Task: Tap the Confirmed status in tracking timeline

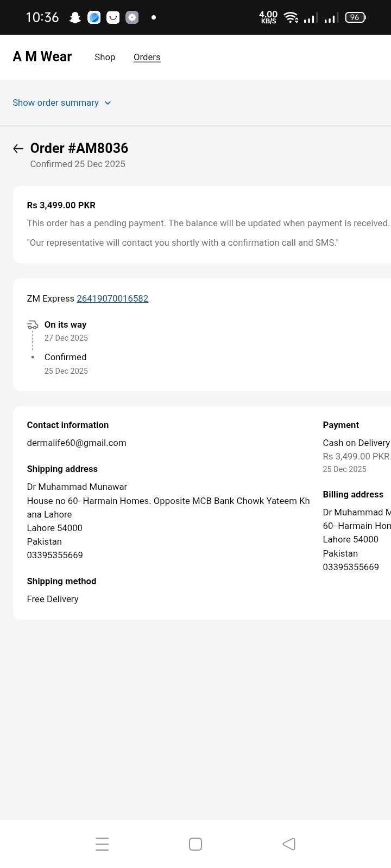Action: (x=65, y=357)
